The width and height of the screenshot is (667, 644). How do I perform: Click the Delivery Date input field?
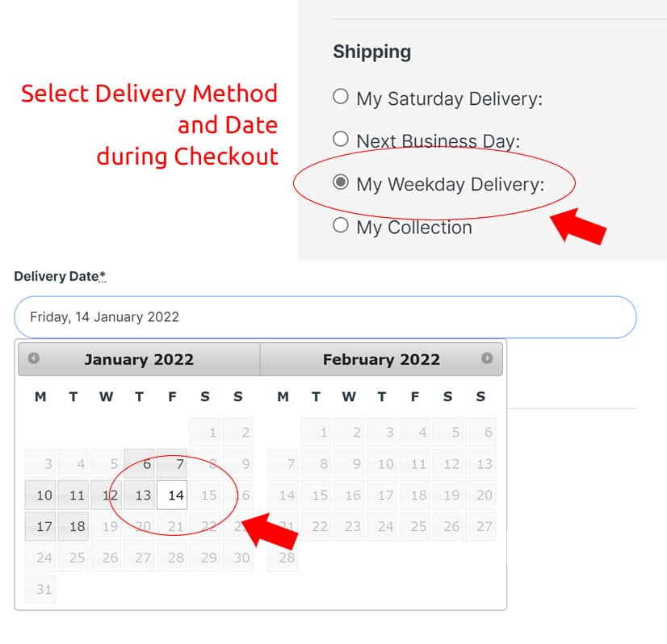click(325, 316)
